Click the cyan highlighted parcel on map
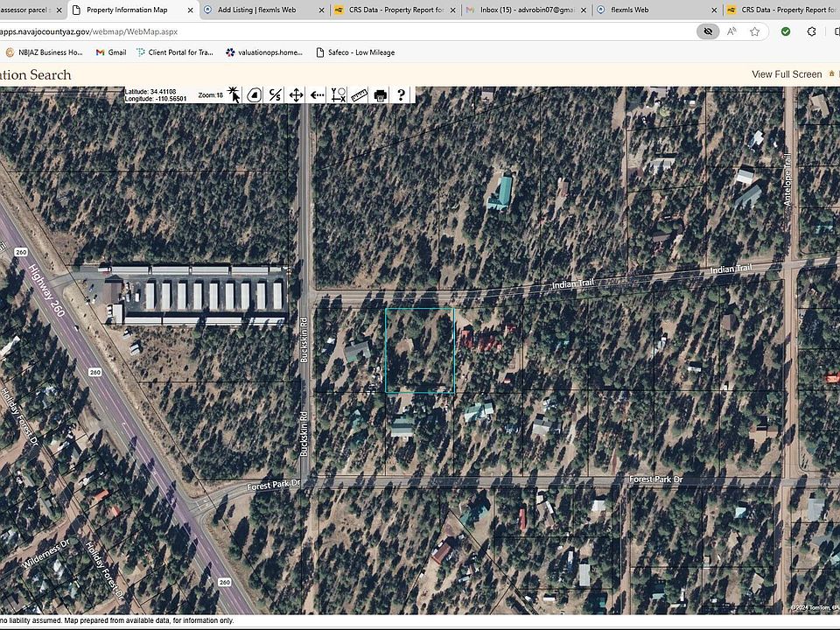This screenshot has width=840, height=630. coord(420,350)
